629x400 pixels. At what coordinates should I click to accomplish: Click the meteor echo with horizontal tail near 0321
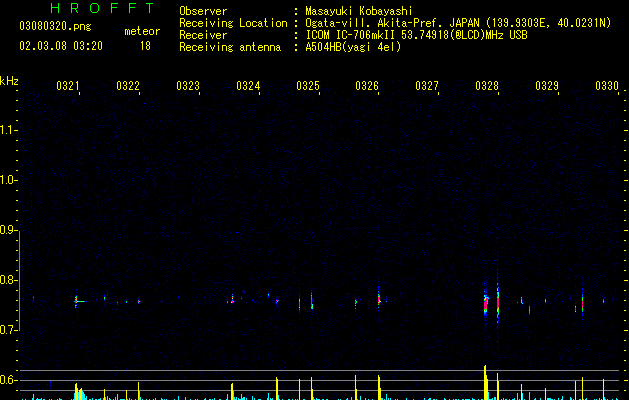point(79,301)
